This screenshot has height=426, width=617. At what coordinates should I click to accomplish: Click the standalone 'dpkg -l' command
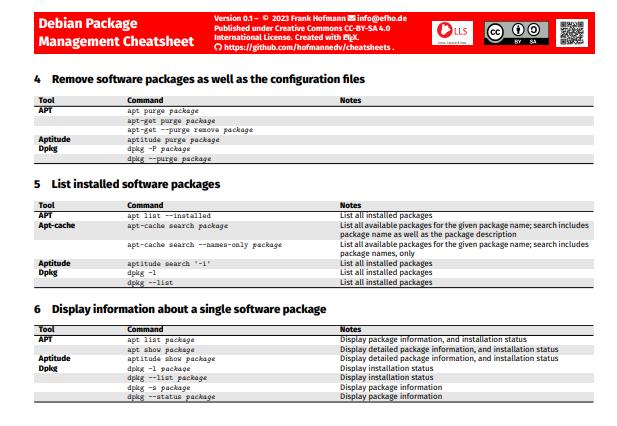pos(142,273)
